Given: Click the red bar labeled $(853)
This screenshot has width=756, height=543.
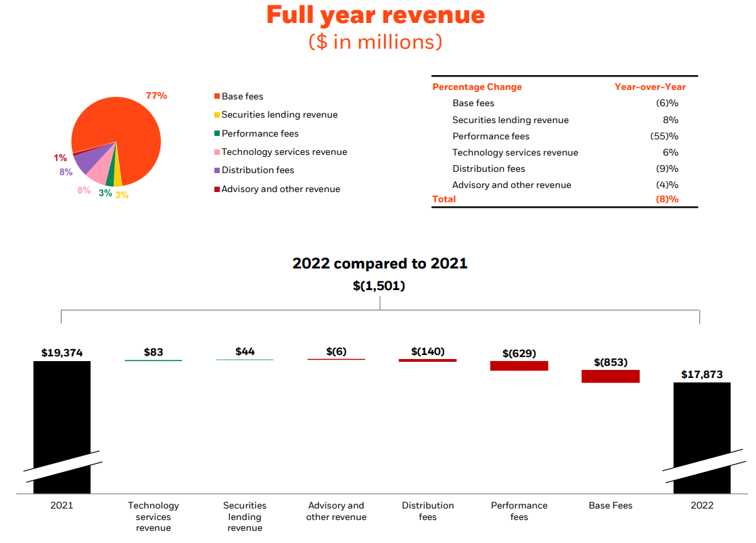Looking at the screenshot, I should (x=610, y=376).
